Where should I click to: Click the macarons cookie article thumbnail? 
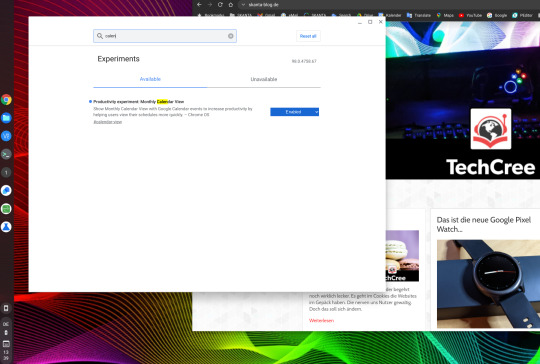[402, 256]
